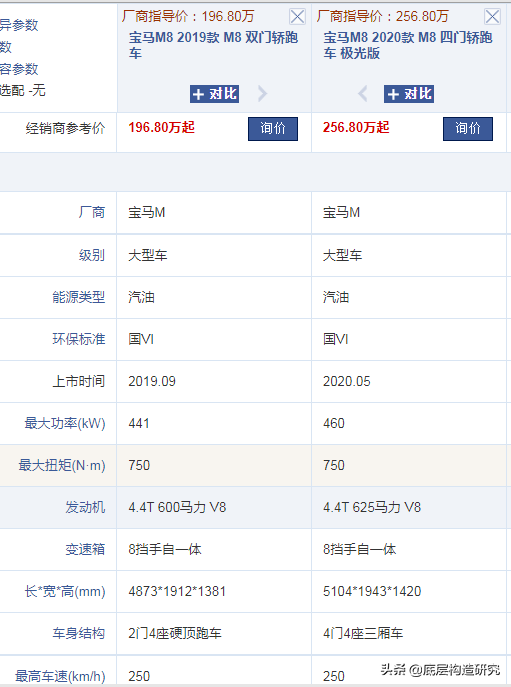
Task: Click the left arrow next to the second 对比 button
Action: (x=363, y=93)
